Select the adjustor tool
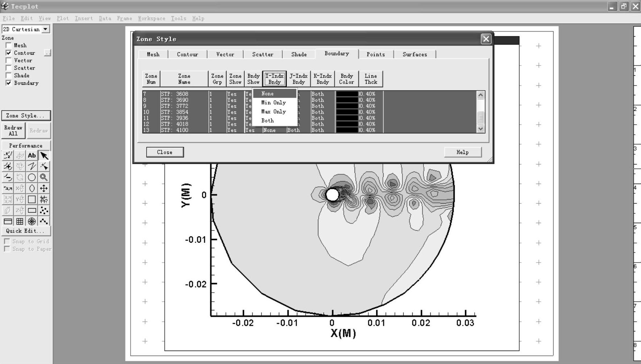641x364 pixels. click(44, 166)
